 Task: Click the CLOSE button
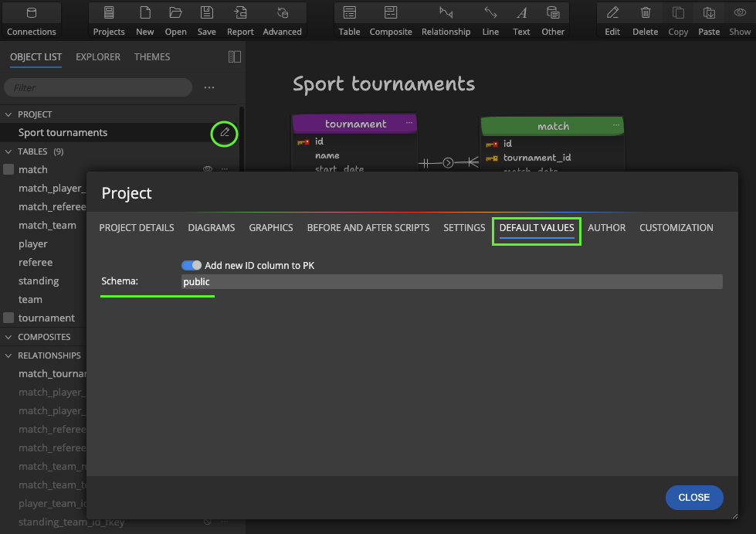[x=693, y=498]
